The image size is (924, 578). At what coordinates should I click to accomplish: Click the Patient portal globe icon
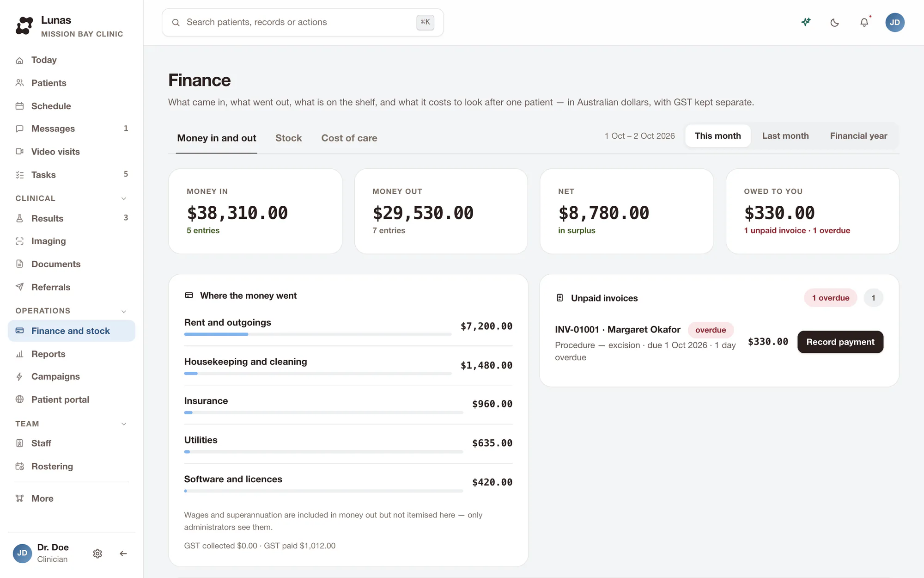tap(19, 400)
